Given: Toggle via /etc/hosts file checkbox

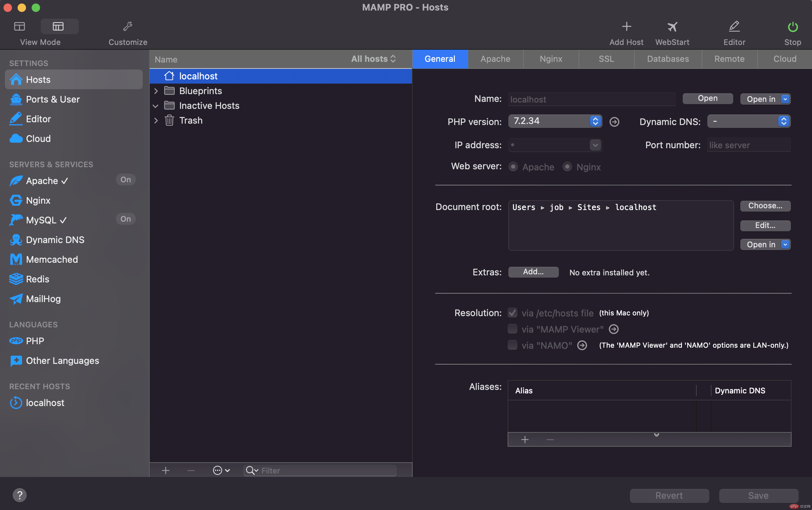Looking at the screenshot, I should click(x=513, y=313).
